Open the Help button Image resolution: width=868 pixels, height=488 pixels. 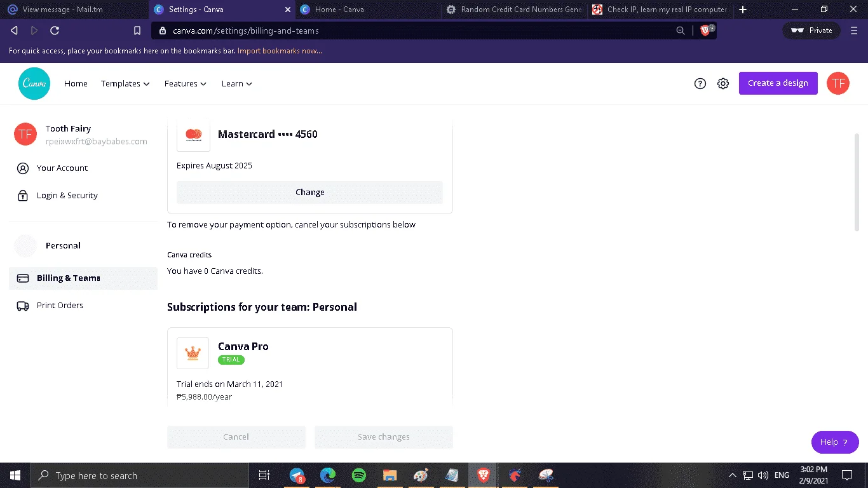(x=835, y=442)
